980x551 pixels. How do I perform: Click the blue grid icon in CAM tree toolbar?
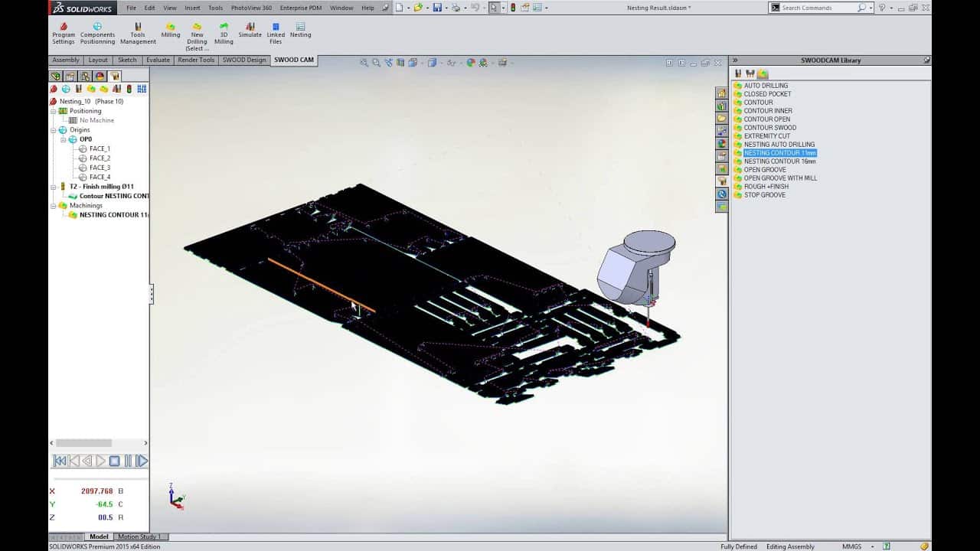tap(142, 89)
